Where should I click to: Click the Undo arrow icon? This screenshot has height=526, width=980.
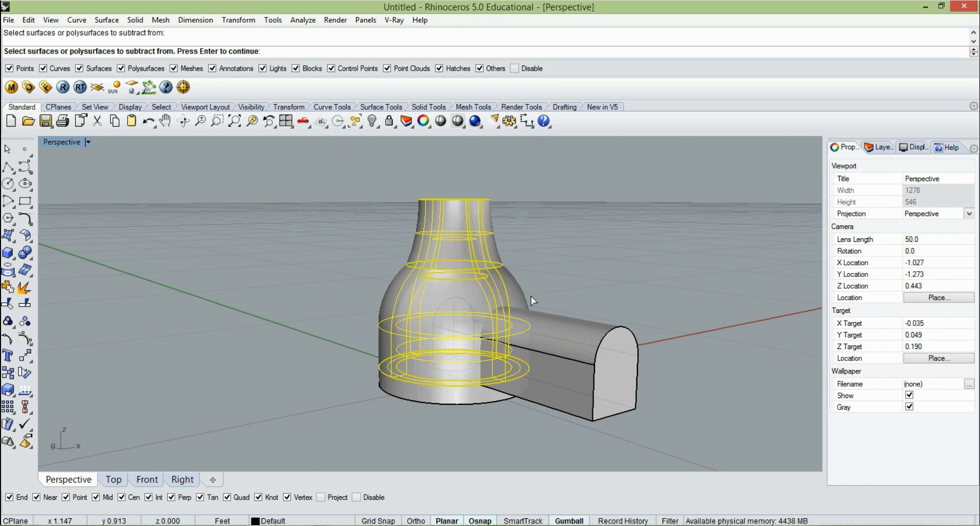pyautogui.click(x=148, y=121)
